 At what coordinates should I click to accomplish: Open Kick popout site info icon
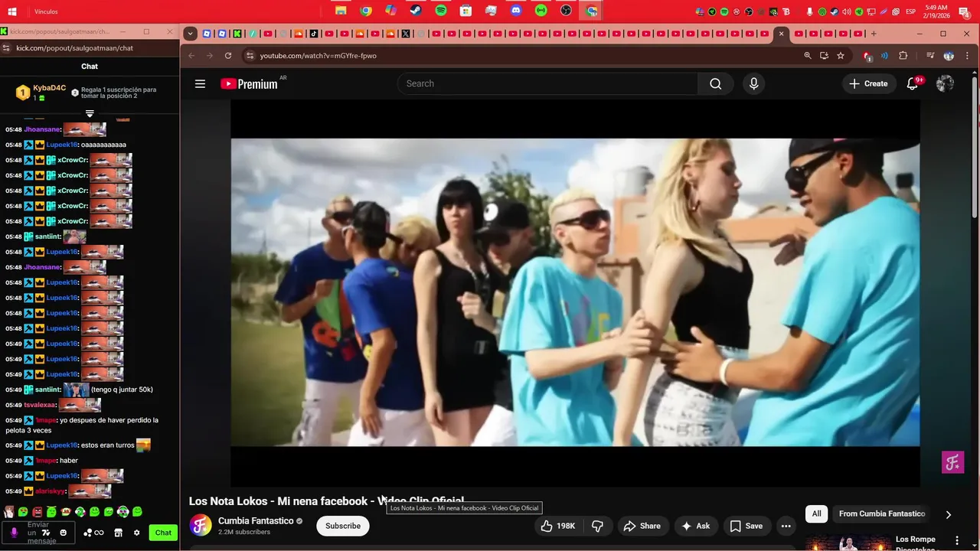(x=6, y=48)
